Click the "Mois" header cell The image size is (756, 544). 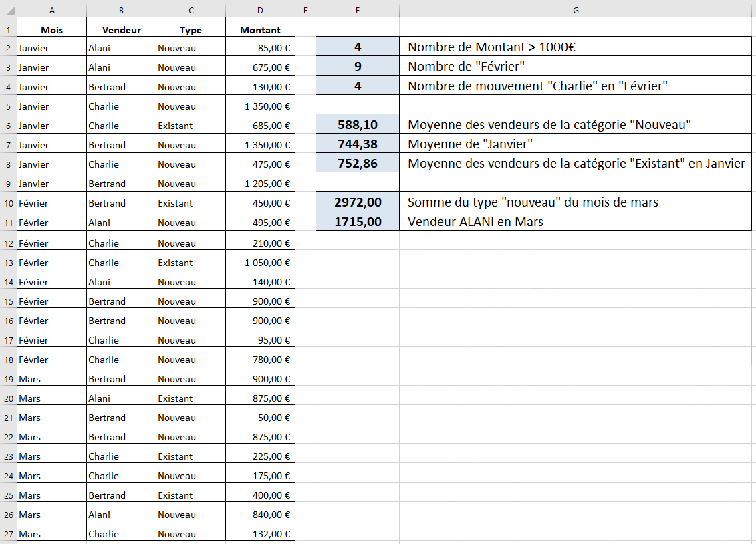click(x=51, y=30)
